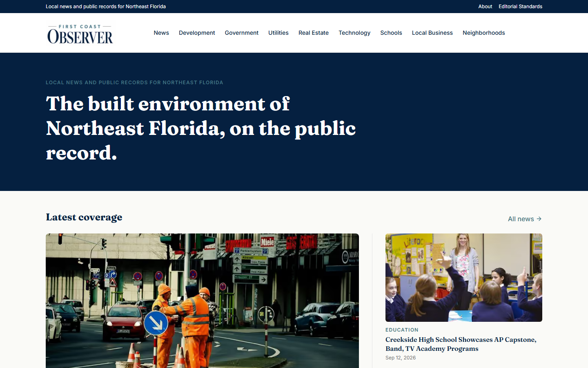Viewport: 588px width, 368px height.
Task: Click the hero headline about the built environment
Action: tap(201, 128)
